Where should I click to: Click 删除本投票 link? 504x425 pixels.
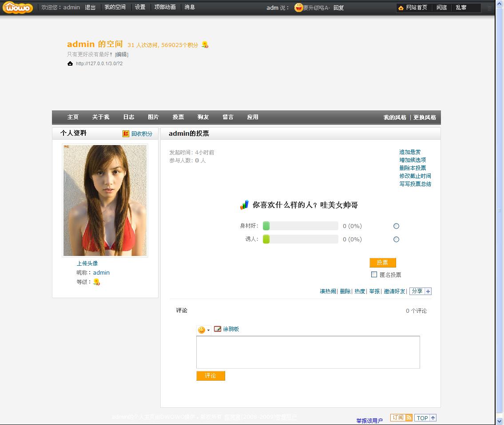tap(413, 168)
